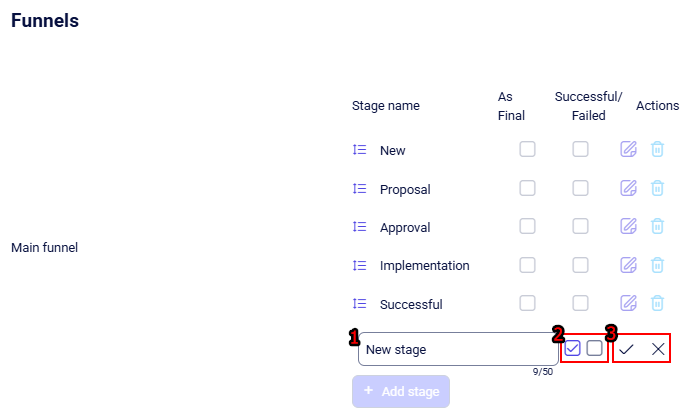Uncheck the checked box in new stage row
Viewport: 685px width, 415px height.
point(573,349)
